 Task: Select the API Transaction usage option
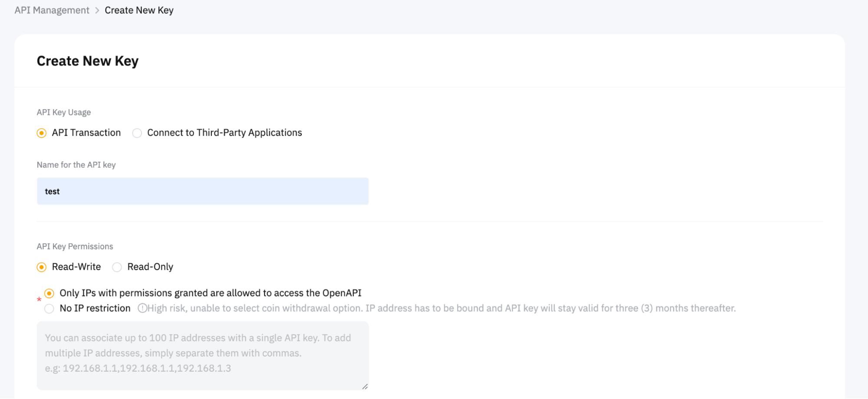pyautogui.click(x=42, y=133)
